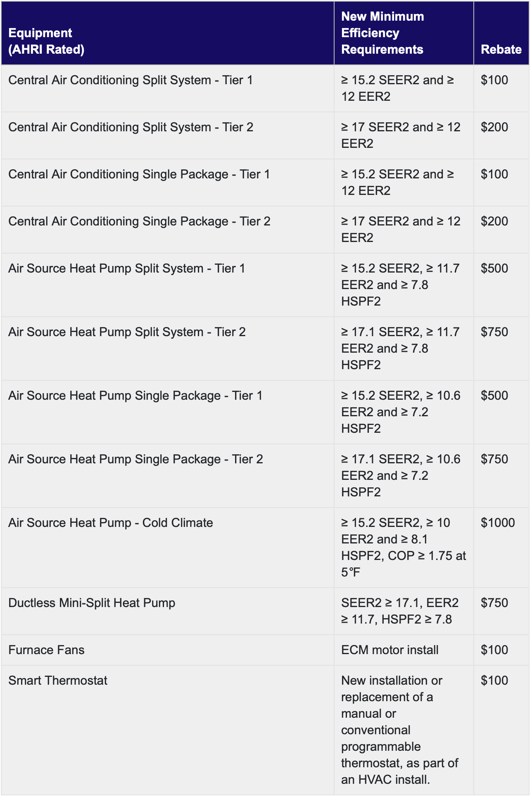Select Central Air Conditioning Single Package Tier 2

click(140, 221)
